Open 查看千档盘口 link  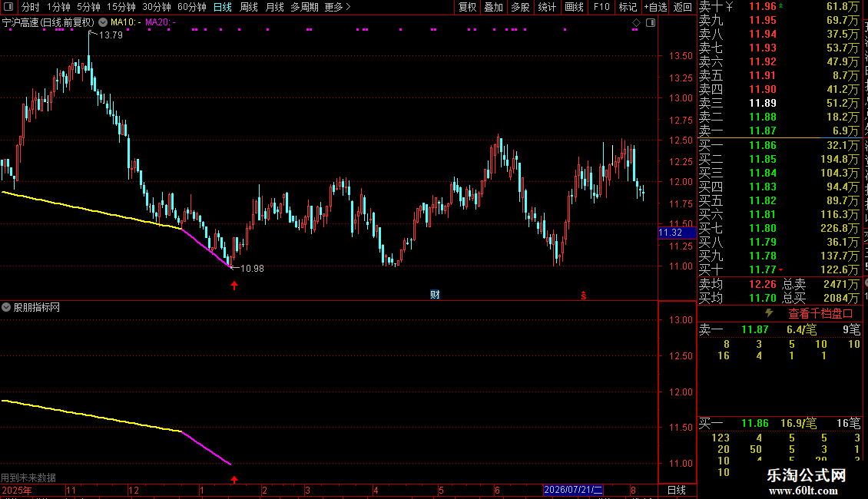point(820,314)
